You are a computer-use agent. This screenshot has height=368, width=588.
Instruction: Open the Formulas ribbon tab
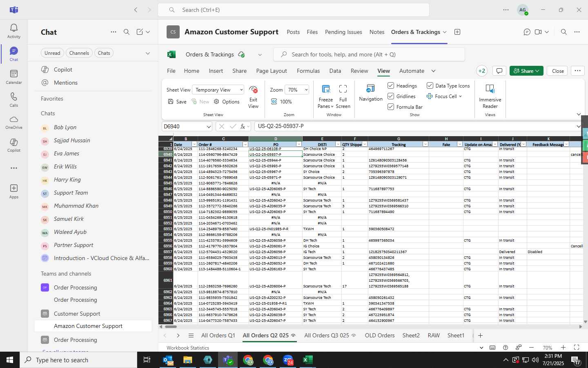pos(308,71)
